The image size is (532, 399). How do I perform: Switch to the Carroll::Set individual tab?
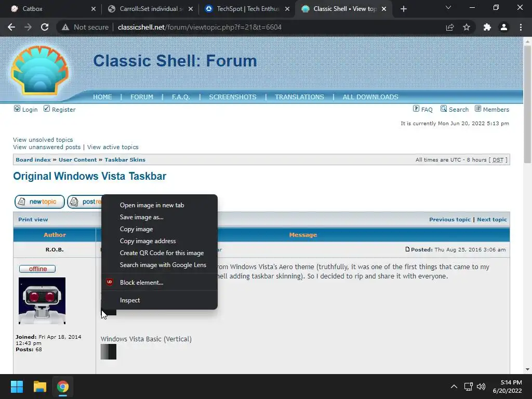coord(150,9)
